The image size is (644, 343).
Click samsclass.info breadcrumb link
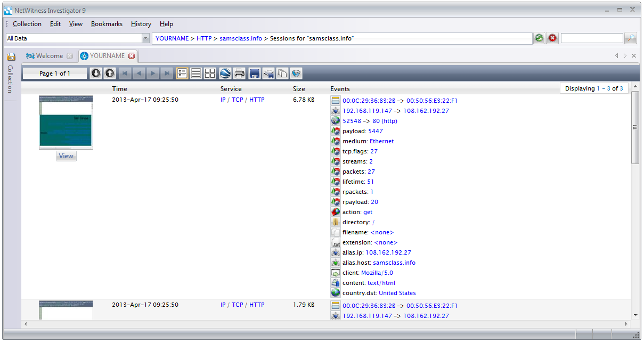[241, 38]
